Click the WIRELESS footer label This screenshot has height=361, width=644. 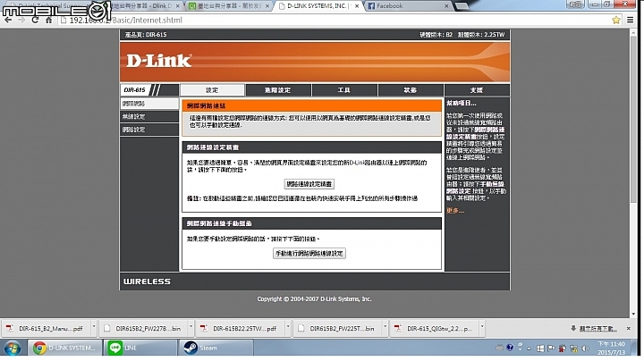tap(147, 281)
